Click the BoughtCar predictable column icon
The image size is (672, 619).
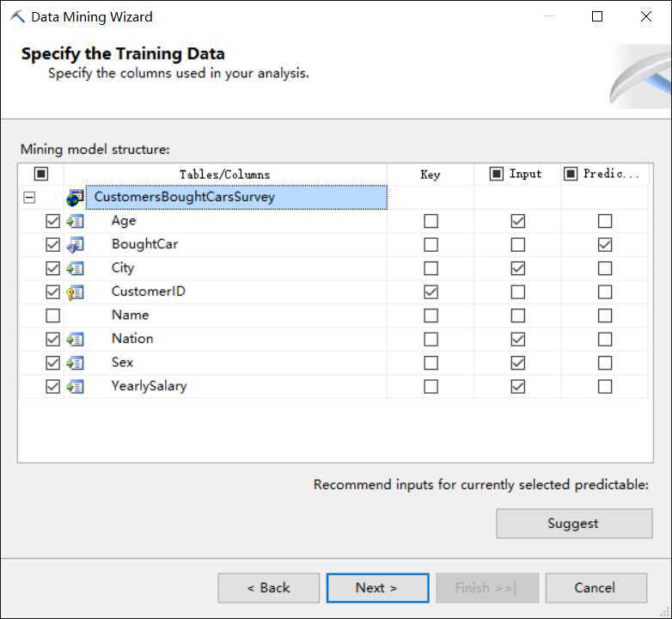[x=76, y=244]
